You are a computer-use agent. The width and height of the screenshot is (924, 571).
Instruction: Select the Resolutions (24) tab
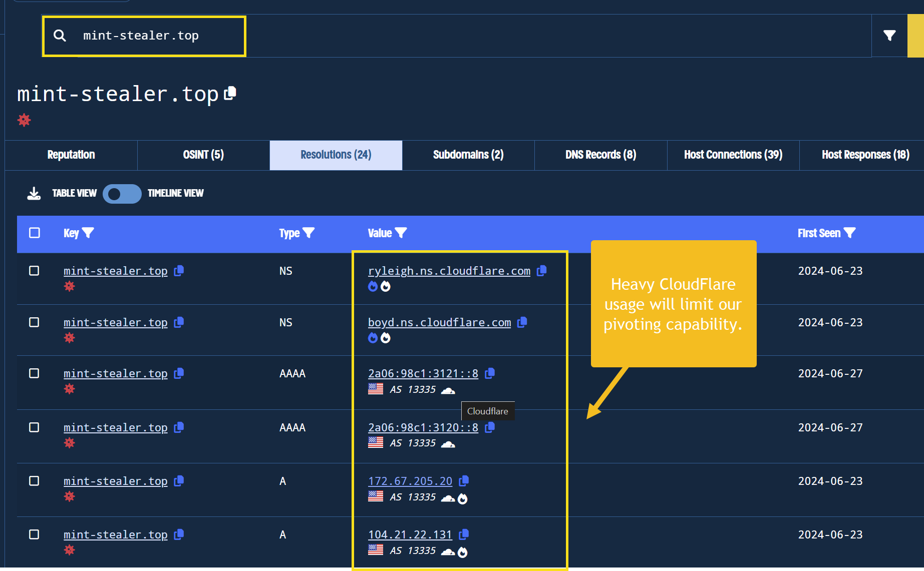(x=336, y=155)
